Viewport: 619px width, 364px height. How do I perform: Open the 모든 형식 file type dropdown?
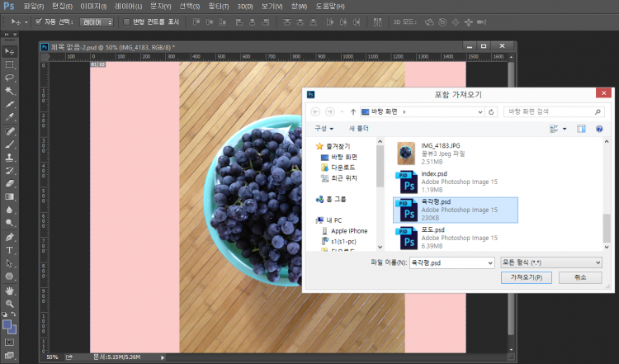tap(551, 262)
